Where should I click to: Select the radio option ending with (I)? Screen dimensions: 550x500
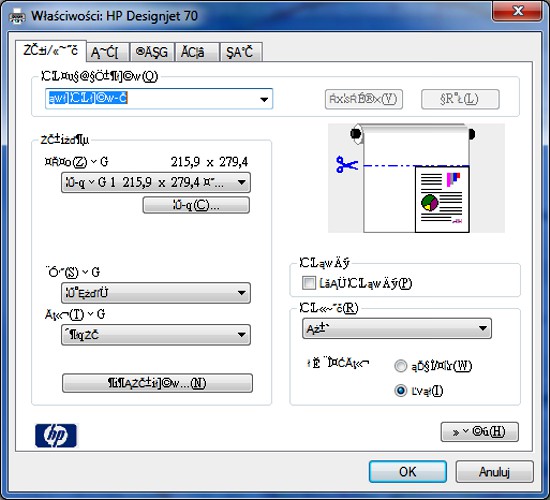click(x=400, y=391)
